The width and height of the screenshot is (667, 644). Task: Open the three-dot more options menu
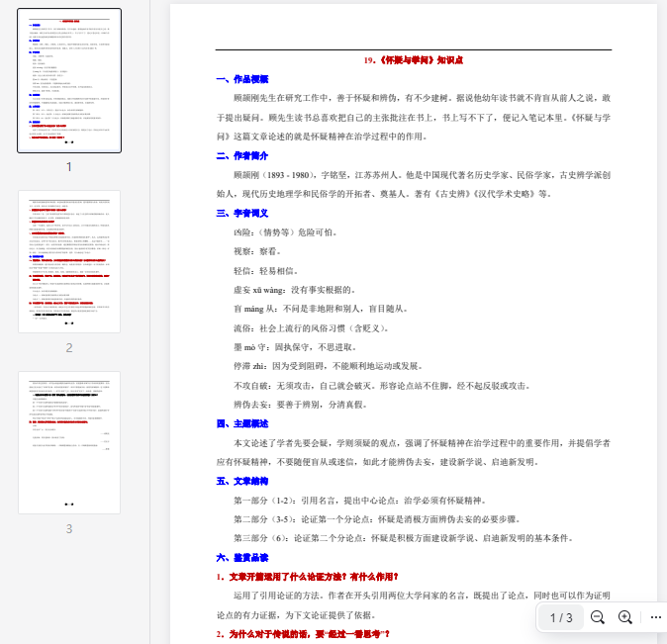[655, 617]
